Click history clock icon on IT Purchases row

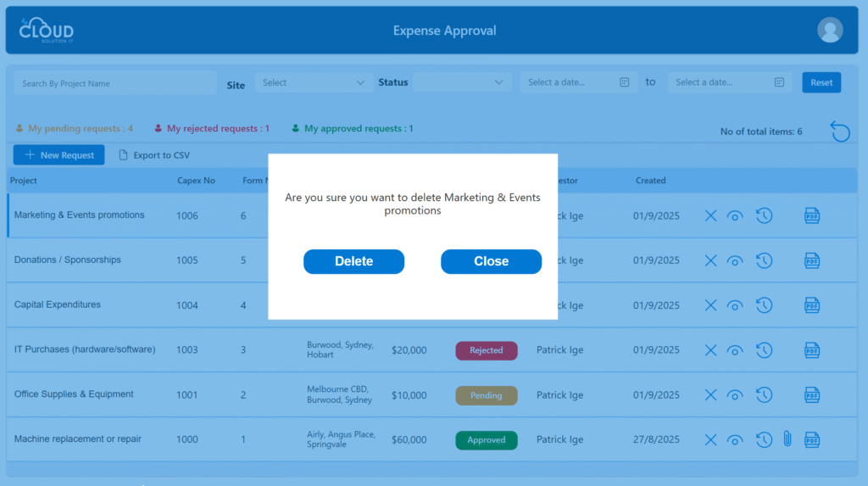click(x=764, y=350)
